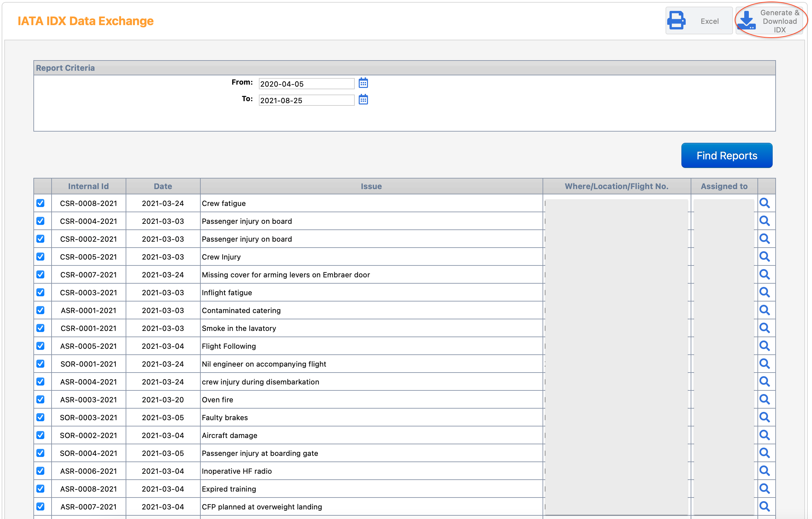Click the Generate & Download IDX icon

tap(746, 20)
